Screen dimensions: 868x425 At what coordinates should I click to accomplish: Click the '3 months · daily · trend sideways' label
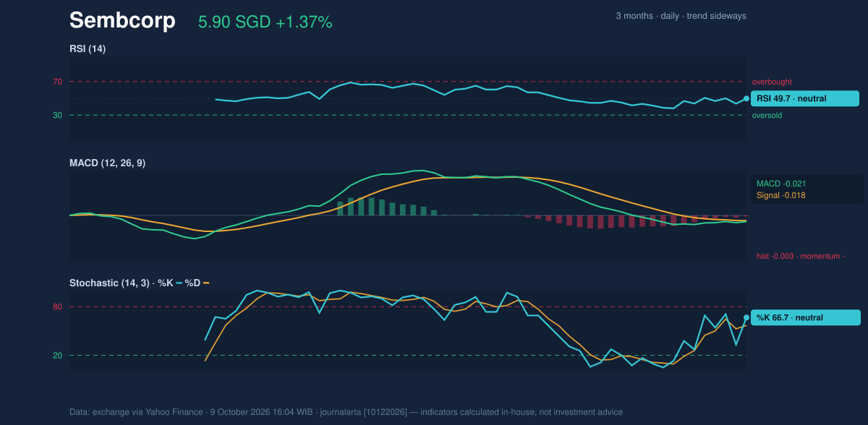[681, 16]
